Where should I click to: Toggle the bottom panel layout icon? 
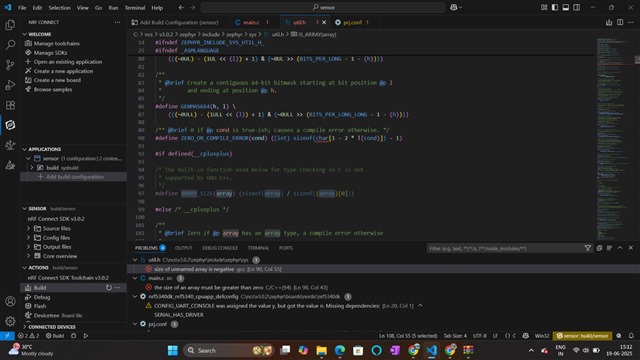[566, 7]
